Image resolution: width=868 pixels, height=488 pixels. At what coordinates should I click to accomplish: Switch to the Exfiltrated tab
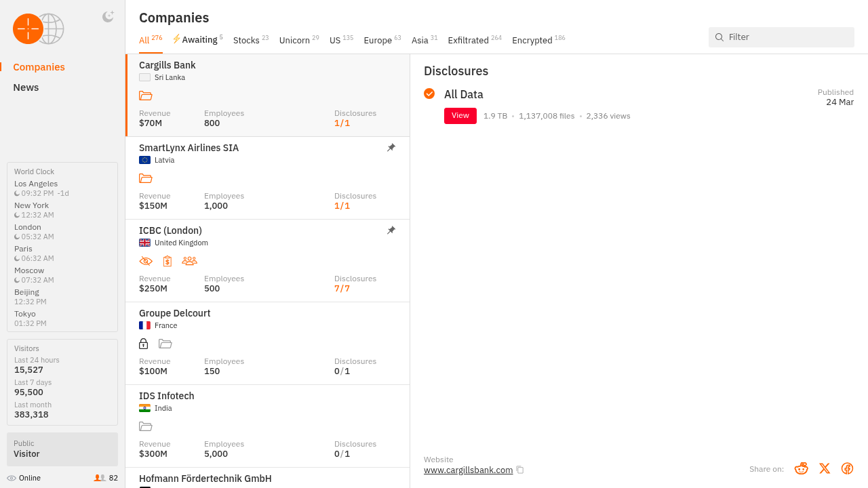coord(475,40)
